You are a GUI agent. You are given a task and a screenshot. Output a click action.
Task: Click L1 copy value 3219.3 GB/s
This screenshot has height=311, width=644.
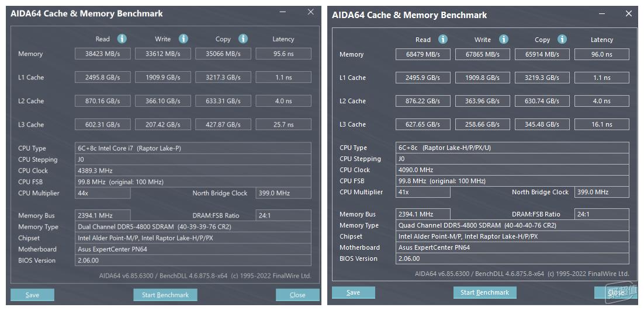tap(542, 78)
